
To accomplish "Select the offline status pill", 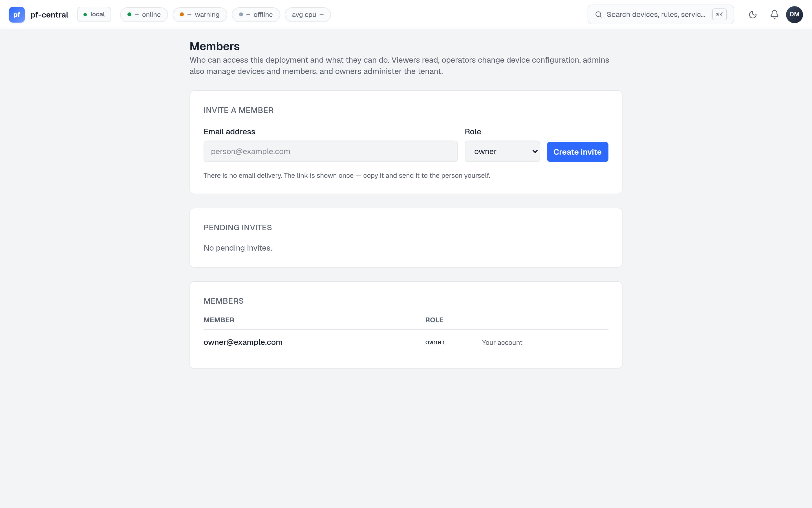I will click(256, 15).
